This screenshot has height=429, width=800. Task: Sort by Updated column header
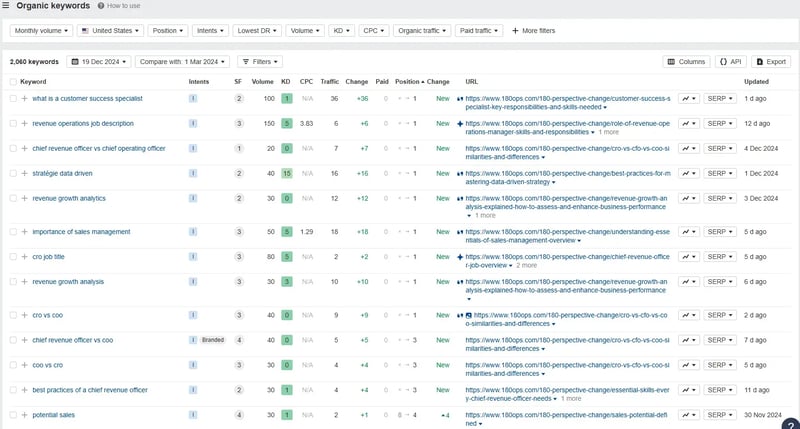756,82
